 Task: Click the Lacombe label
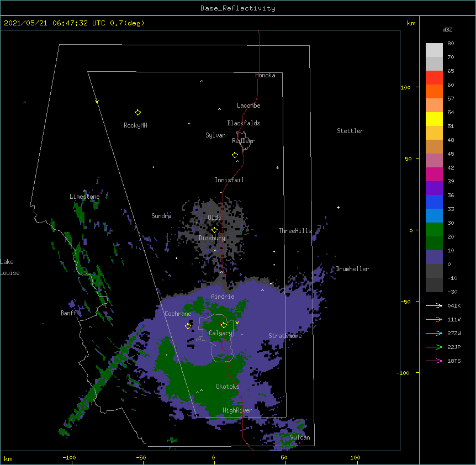coord(248,105)
